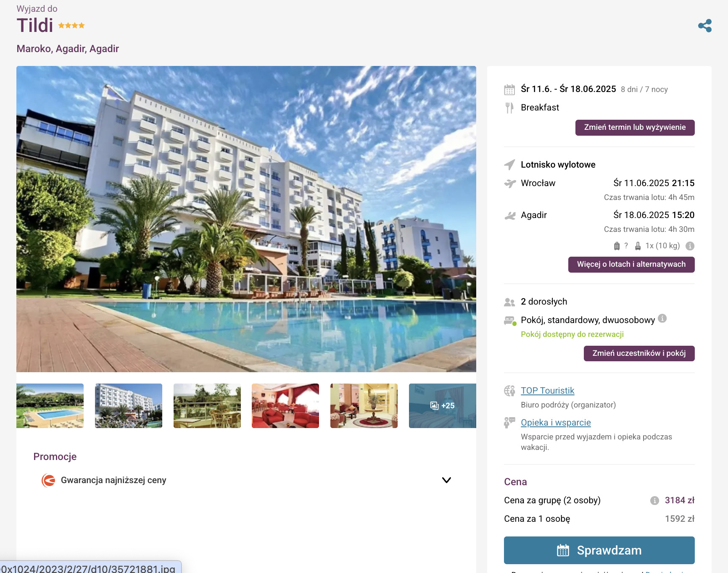Screen dimensions: 728x573
Task: Click the Sprawdzam button
Action: tap(599, 550)
